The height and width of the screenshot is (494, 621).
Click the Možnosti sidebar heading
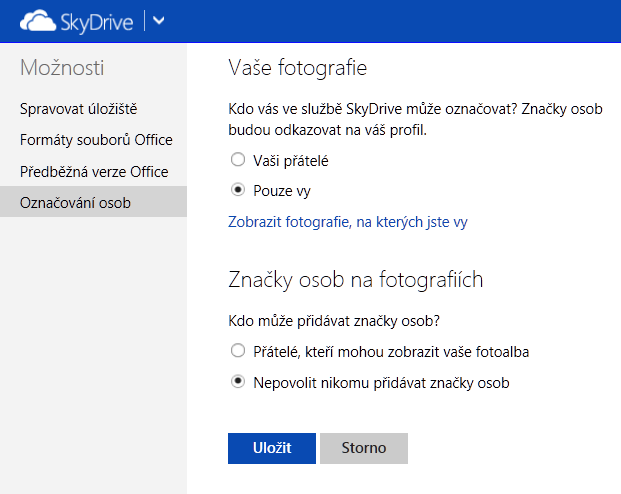point(62,67)
